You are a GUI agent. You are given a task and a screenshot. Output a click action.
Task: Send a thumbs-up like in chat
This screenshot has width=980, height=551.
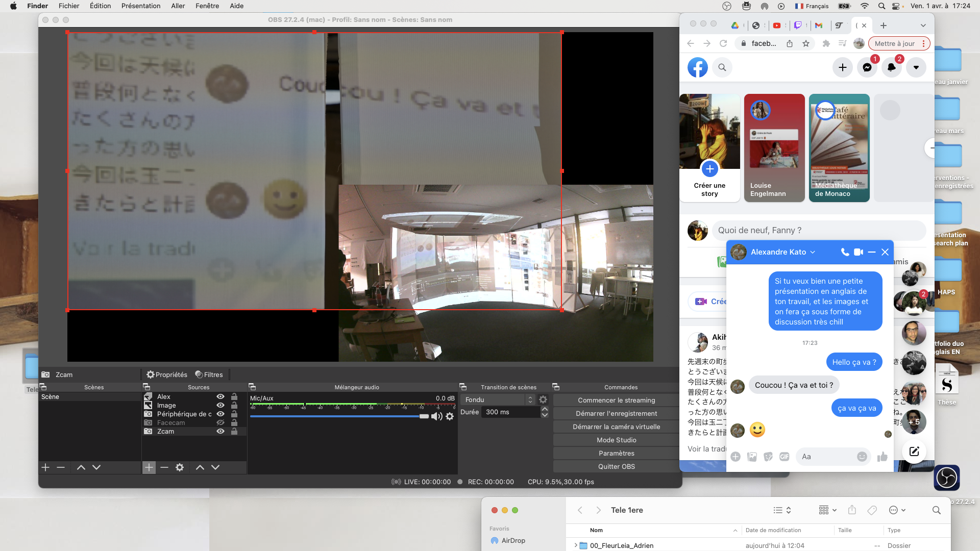882,457
